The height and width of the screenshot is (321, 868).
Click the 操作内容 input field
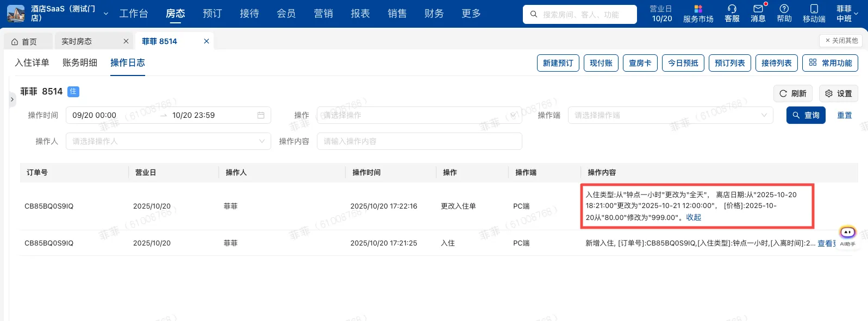(419, 141)
